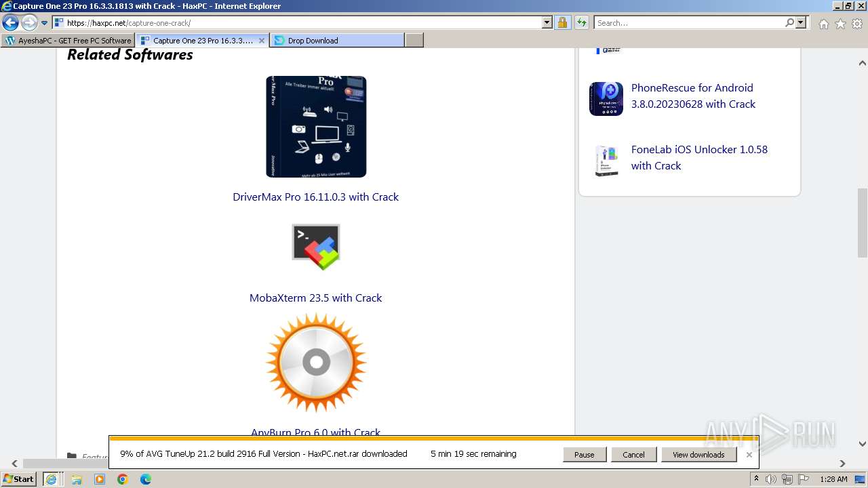
Task: Open Favorites star icon
Action: click(840, 24)
